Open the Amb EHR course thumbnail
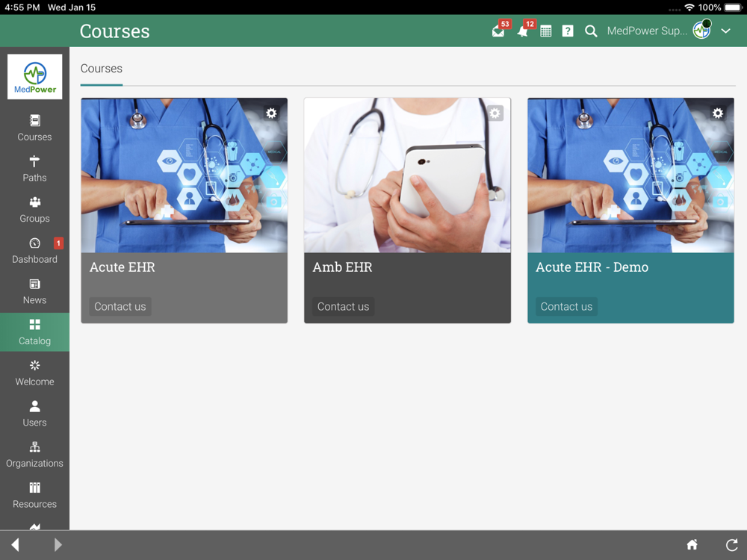The image size is (747, 560). [407, 175]
